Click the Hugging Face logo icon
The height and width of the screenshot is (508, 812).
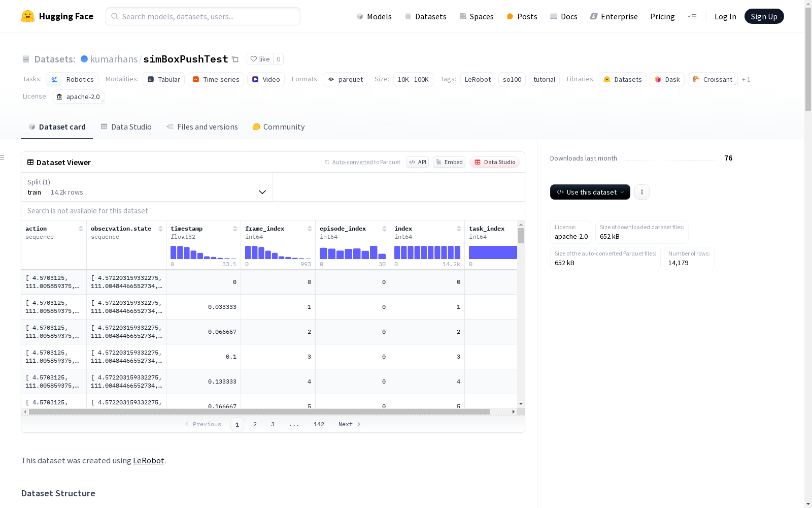point(28,16)
